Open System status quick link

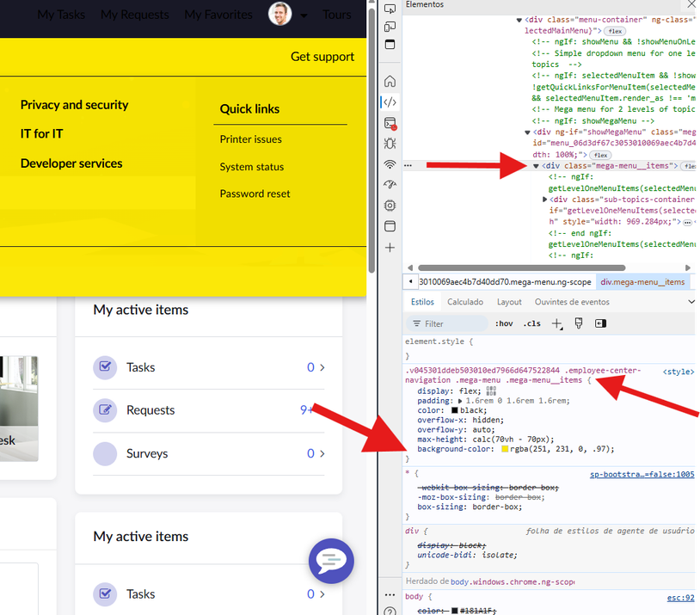point(252,167)
